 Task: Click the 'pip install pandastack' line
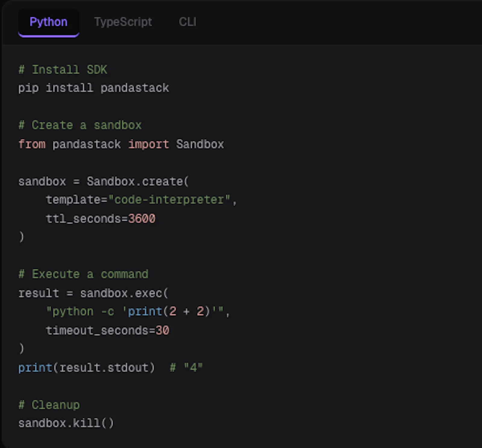pyautogui.click(x=94, y=88)
